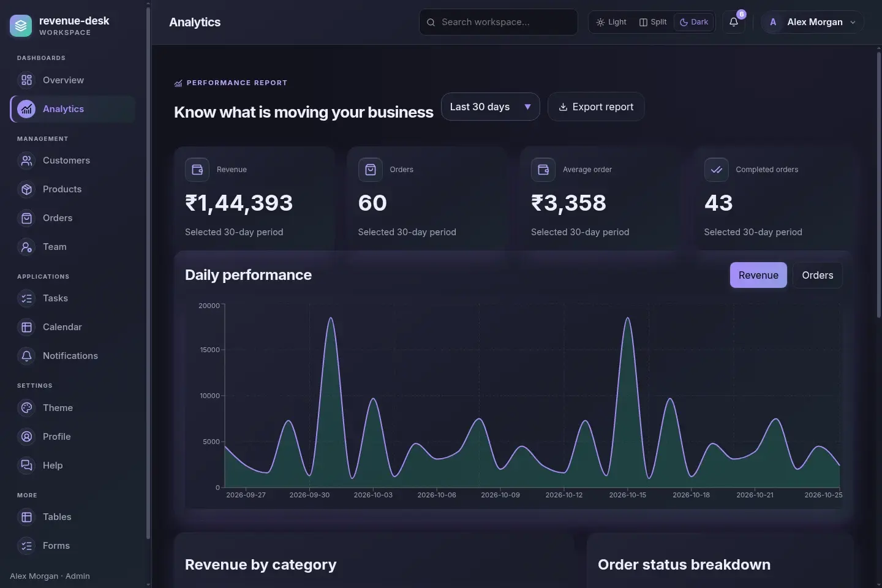This screenshot has height=588, width=882.
Task: Open Forms via its list icon
Action: click(x=26, y=546)
